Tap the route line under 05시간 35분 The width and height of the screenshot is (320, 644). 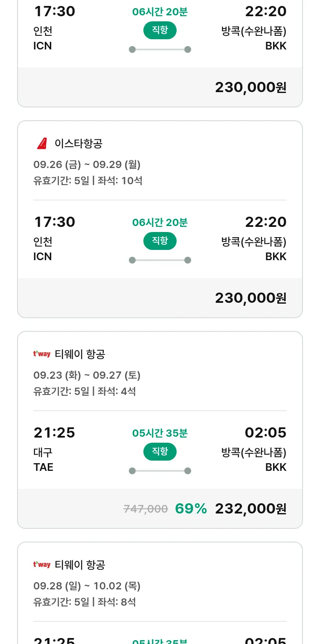pos(160,471)
